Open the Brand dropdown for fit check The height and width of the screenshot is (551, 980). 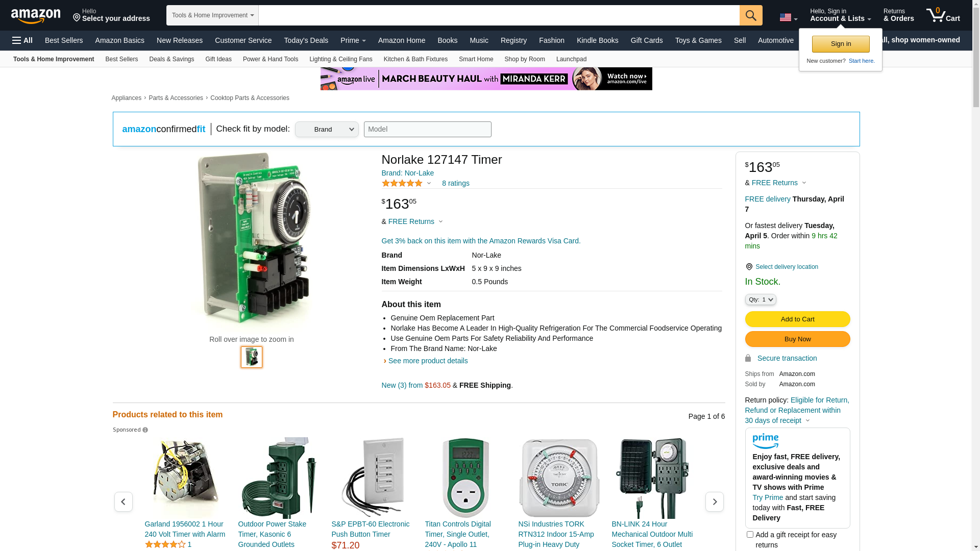tap(327, 130)
